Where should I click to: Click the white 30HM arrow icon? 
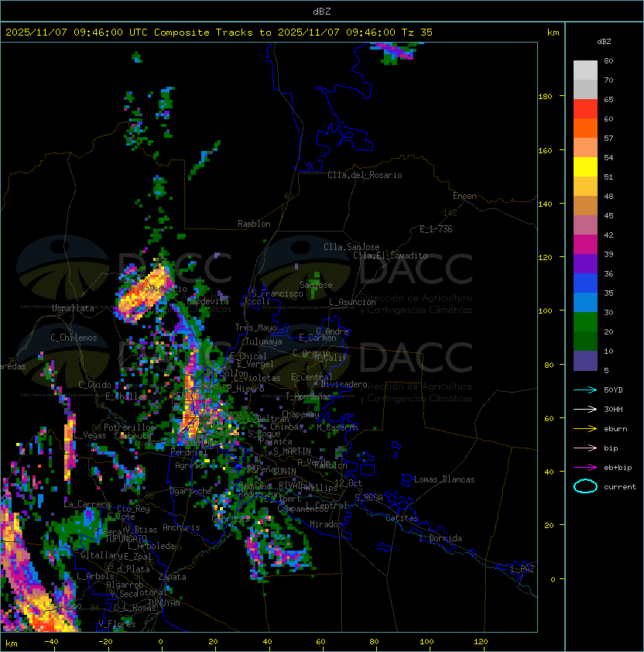click(585, 409)
